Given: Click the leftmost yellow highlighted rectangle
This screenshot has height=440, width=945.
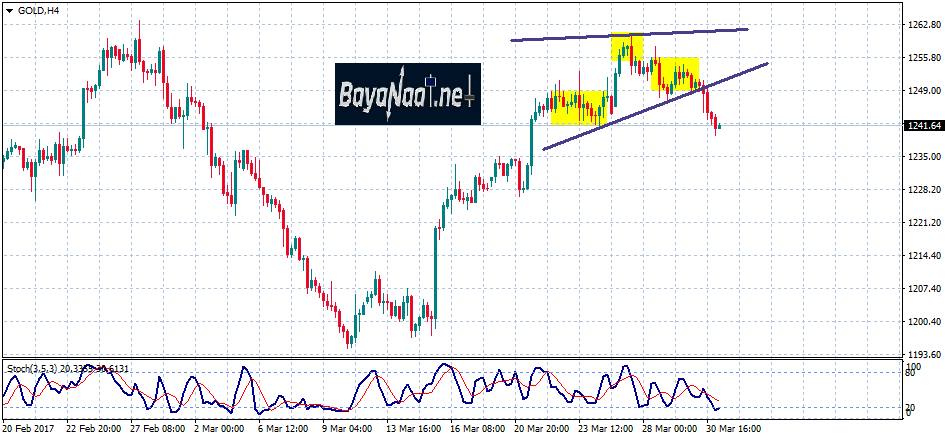Looking at the screenshot, I should pos(579,107).
